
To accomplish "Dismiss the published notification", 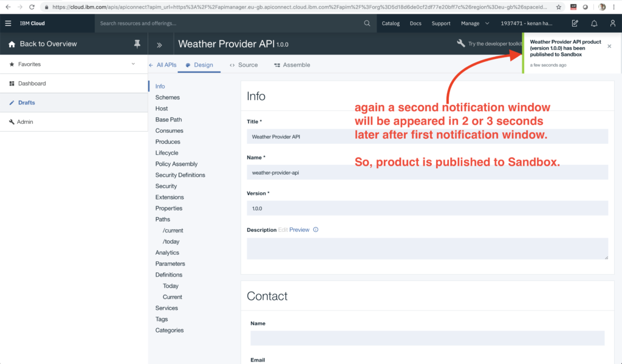I will (609, 46).
